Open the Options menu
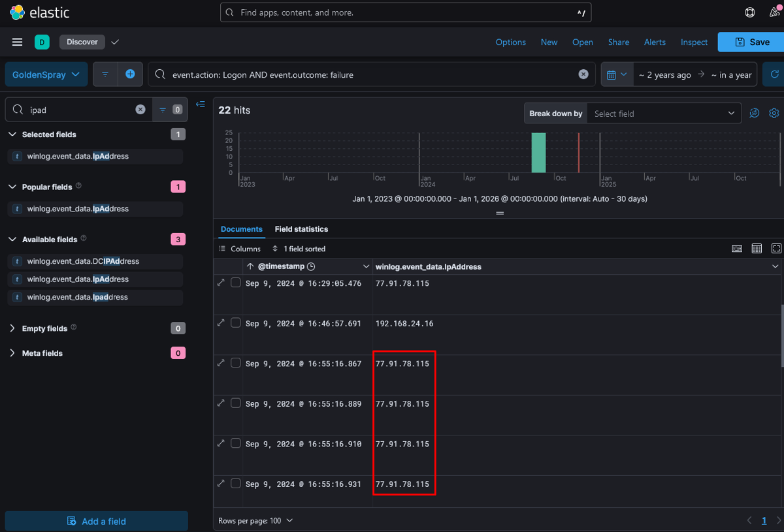 coord(510,42)
